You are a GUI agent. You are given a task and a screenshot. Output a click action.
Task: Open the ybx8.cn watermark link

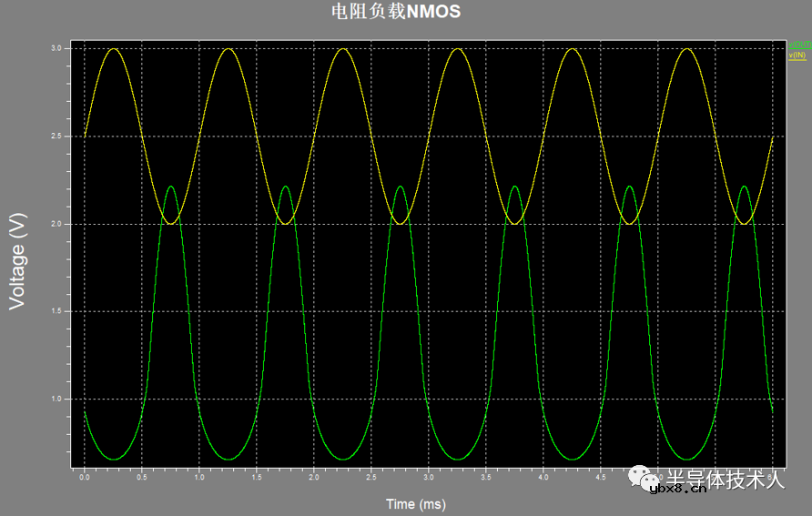pos(679,489)
